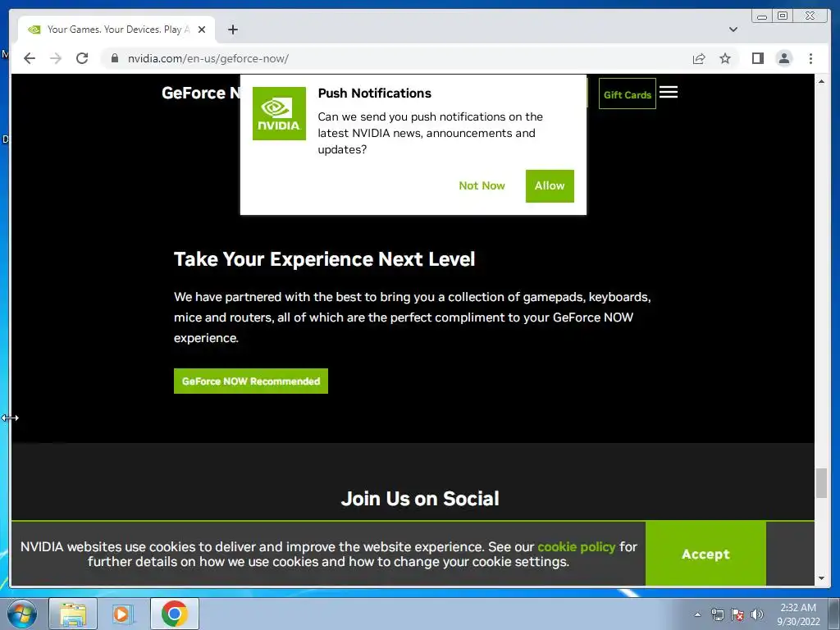Click the Take Your Experience Next Level heading
This screenshot has height=630, width=840.
point(324,259)
